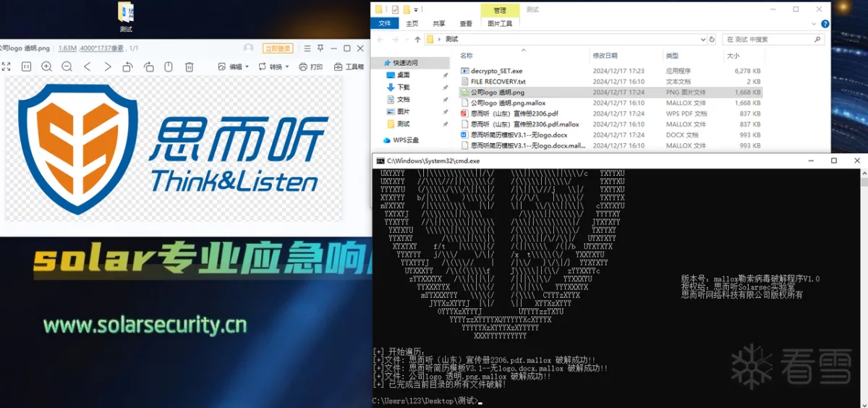
Task: Click the mouse-wheel mode icon in viewer
Action: (169, 67)
